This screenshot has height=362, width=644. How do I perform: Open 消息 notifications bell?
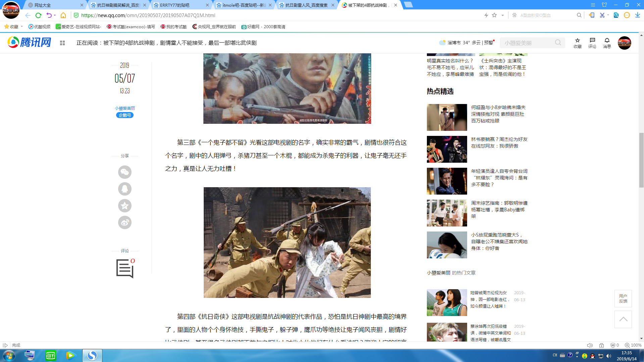[x=607, y=43]
